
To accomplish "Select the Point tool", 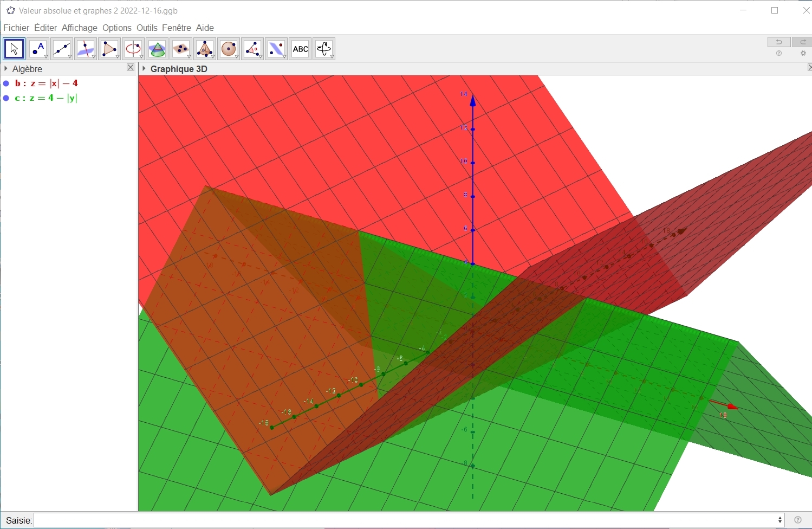I will (38, 49).
